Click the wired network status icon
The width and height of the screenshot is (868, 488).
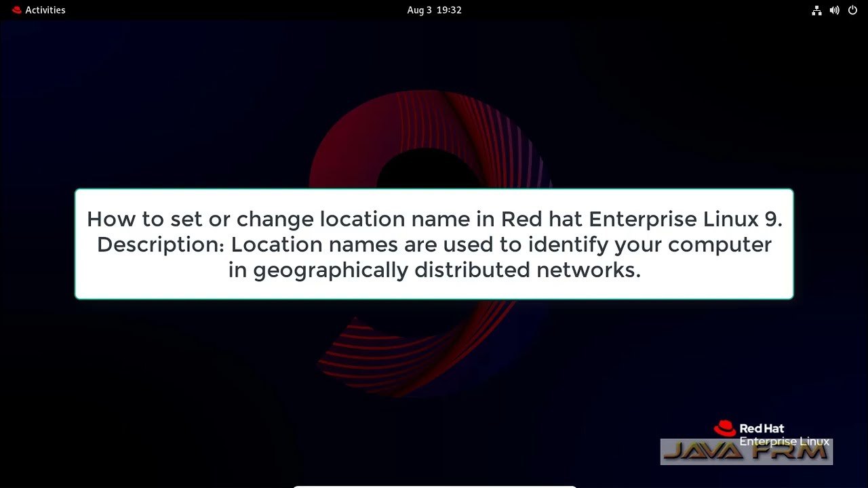click(816, 10)
